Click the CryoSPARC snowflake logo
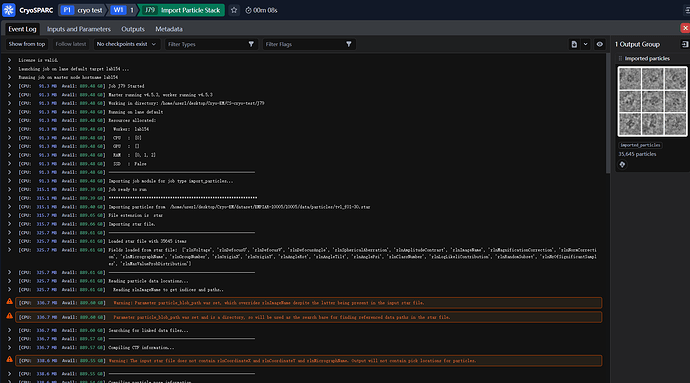The height and width of the screenshot is (383, 690). (9, 10)
